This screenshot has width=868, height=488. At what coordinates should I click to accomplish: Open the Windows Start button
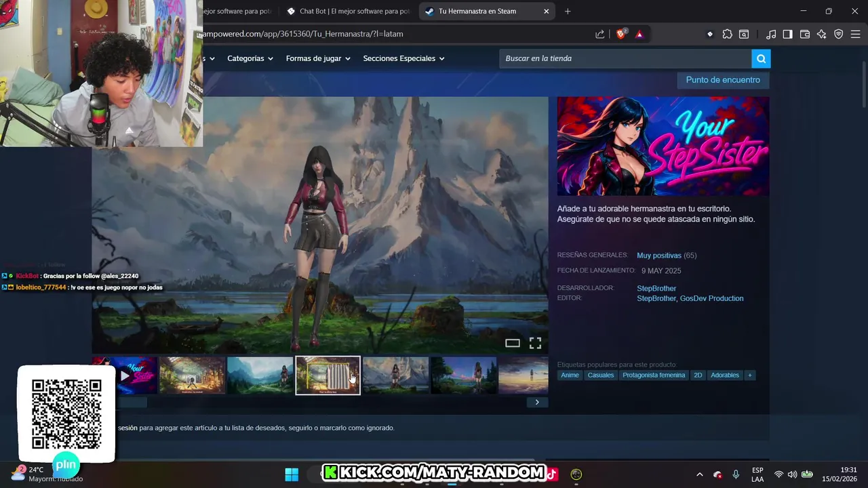click(292, 474)
